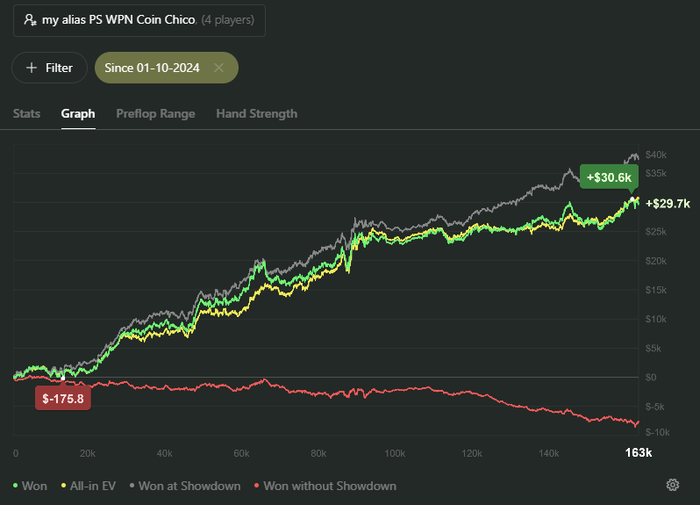Click the player alias icon
This screenshot has height=505, width=700.
pos(30,19)
